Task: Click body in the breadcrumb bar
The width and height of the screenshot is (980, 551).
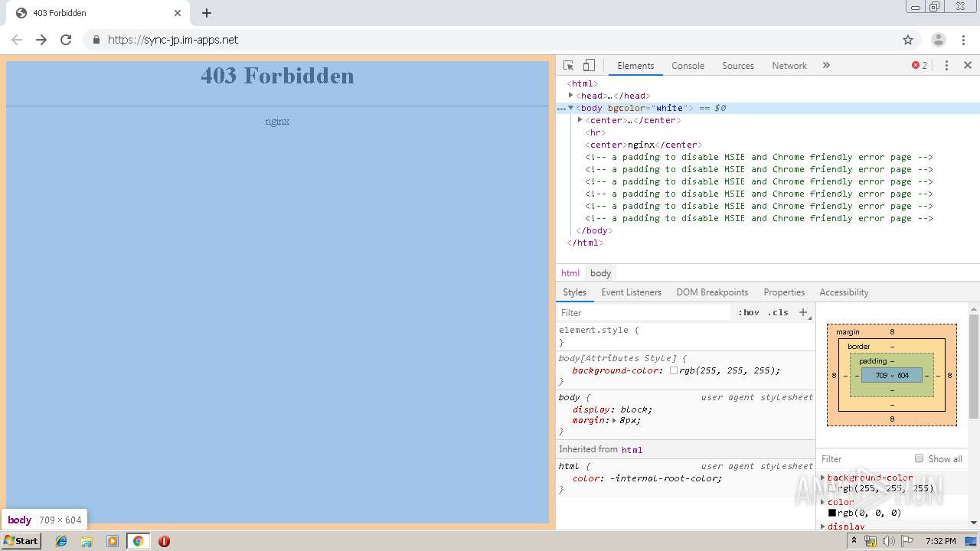Action: tap(600, 273)
